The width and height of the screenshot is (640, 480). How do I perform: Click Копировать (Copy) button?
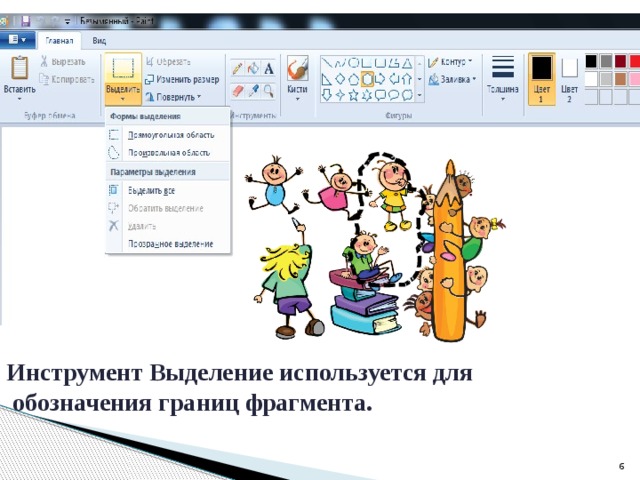[67, 79]
